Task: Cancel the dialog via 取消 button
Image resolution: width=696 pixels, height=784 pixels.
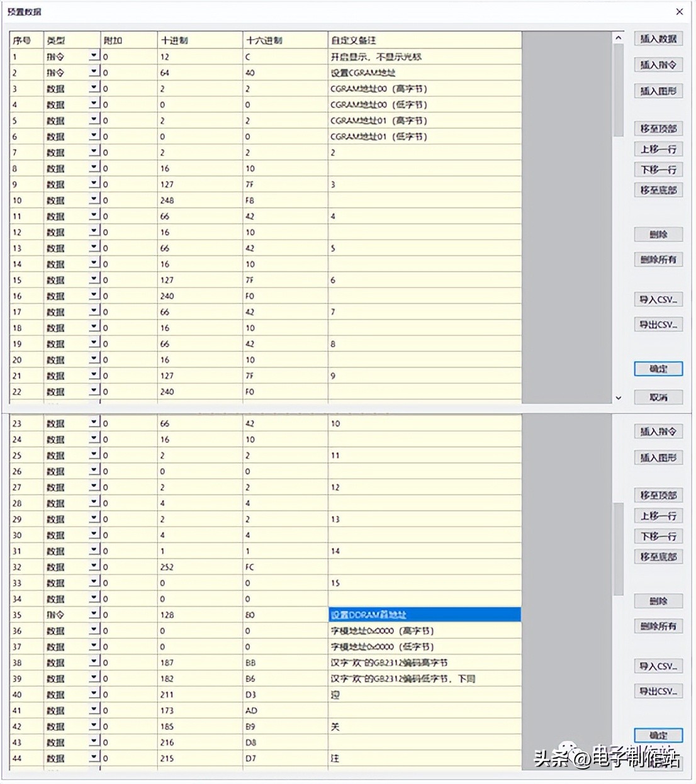Action: [x=658, y=397]
